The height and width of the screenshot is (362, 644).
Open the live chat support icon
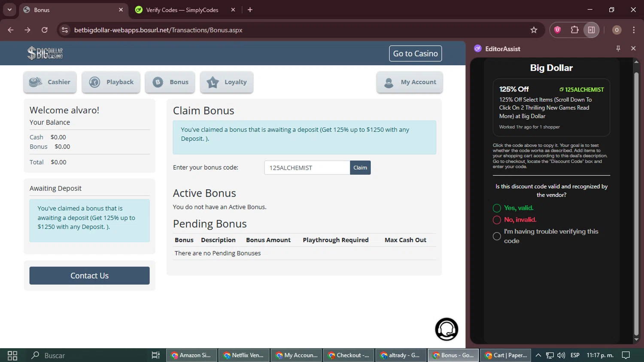[x=447, y=329]
